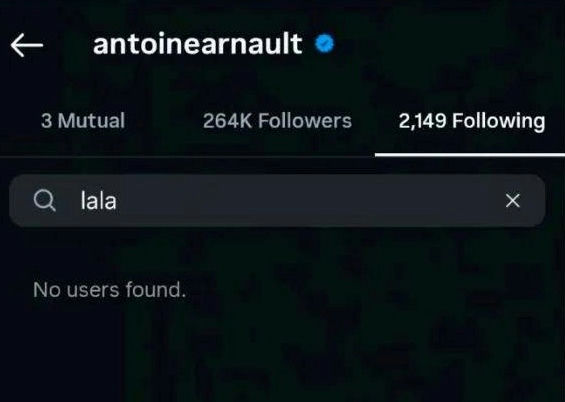565x402 pixels.
Task: Click the blue verified badge
Action: 325,44
